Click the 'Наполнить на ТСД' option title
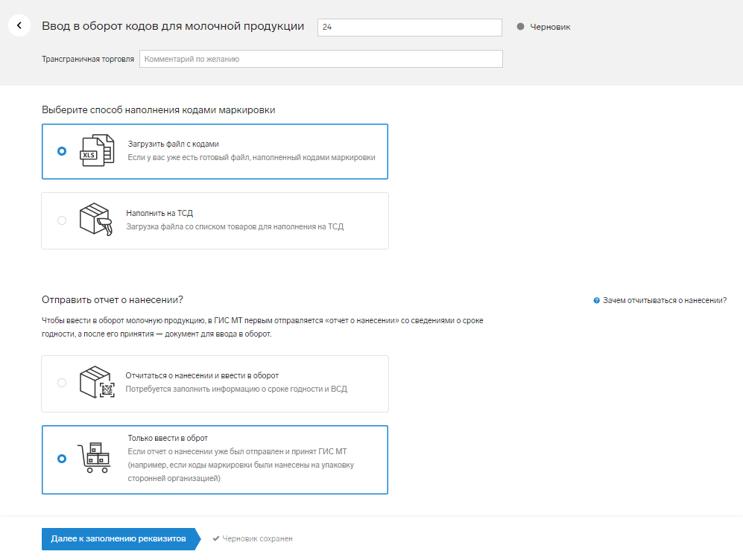The height and width of the screenshot is (560, 743). (x=159, y=213)
